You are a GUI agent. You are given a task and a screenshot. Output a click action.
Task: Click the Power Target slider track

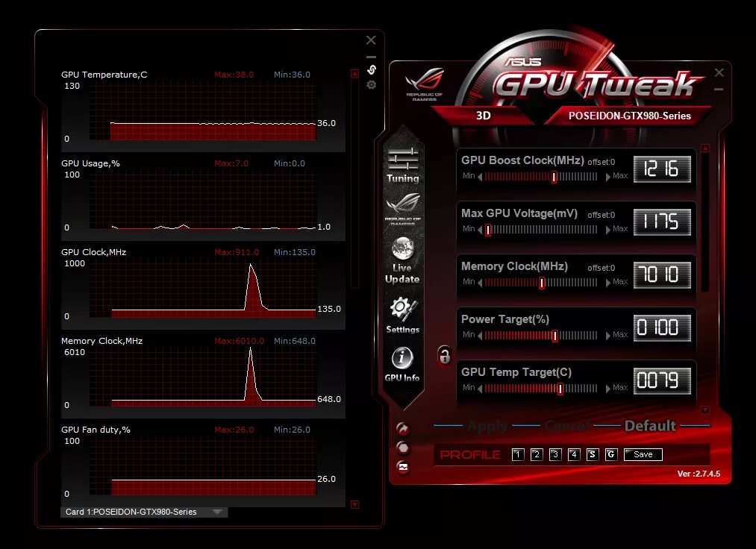[x=541, y=336]
